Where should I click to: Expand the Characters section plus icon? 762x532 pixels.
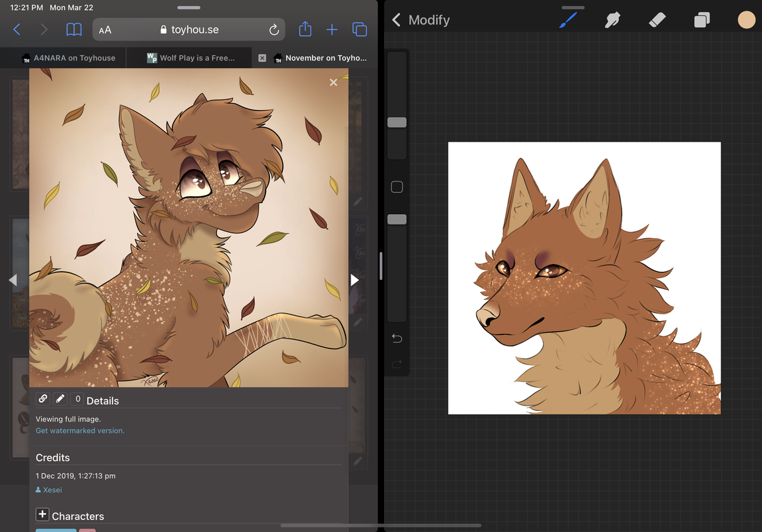43,514
